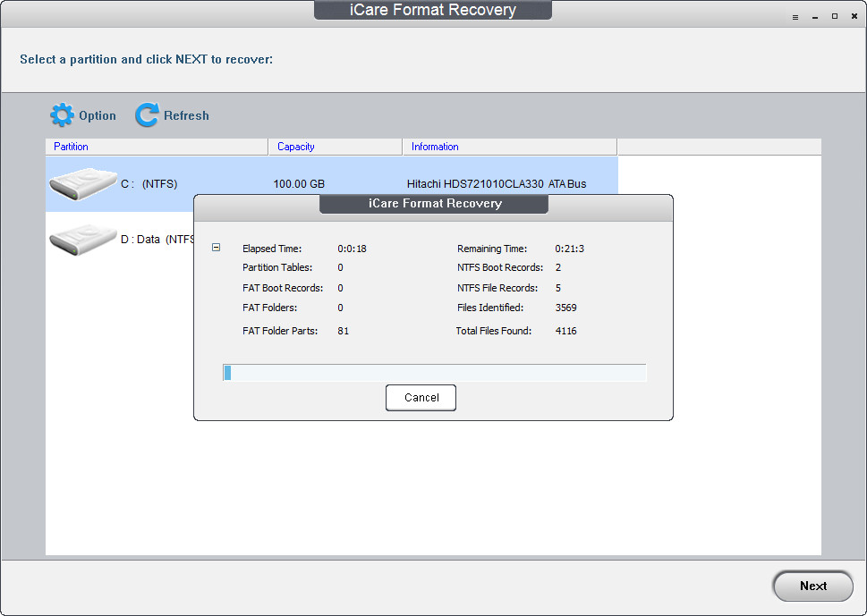This screenshot has height=616, width=867.
Task: Close the iCare Format Recovery window
Action: pos(854,17)
